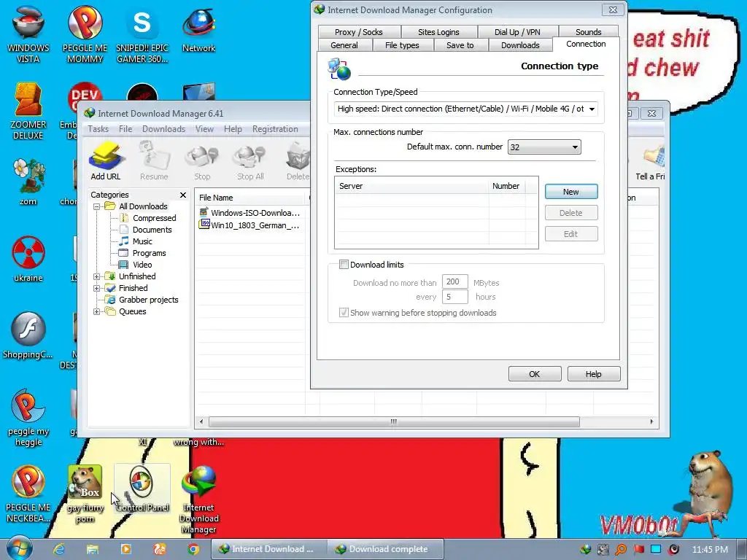Select Win10_1803_German_... file row

pyautogui.click(x=250, y=225)
